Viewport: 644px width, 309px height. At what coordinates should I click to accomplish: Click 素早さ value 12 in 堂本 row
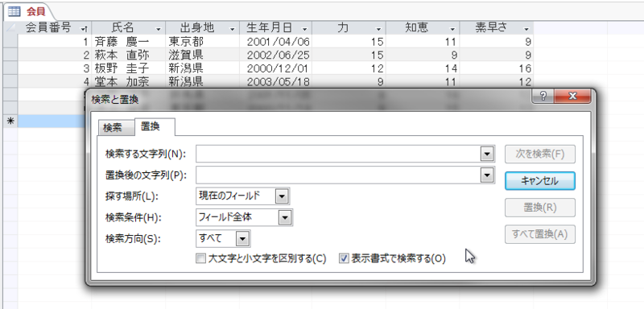[497, 81]
